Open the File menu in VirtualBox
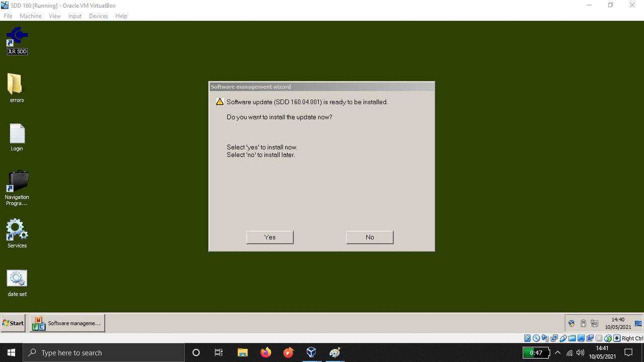 [x=8, y=16]
